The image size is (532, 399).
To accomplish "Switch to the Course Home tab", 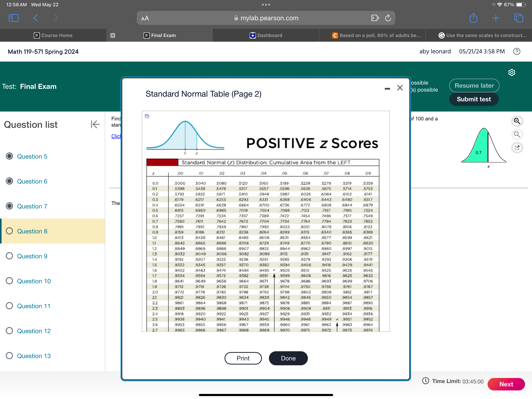I will click(53, 35).
